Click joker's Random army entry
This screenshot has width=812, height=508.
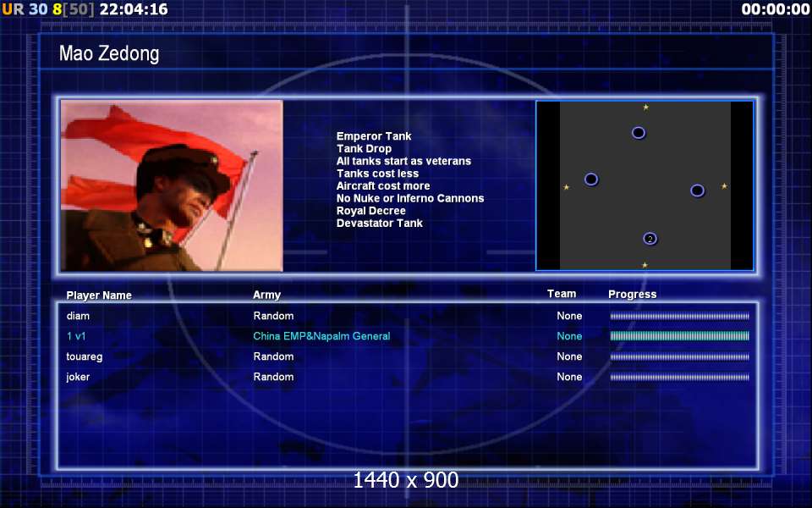pos(273,377)
